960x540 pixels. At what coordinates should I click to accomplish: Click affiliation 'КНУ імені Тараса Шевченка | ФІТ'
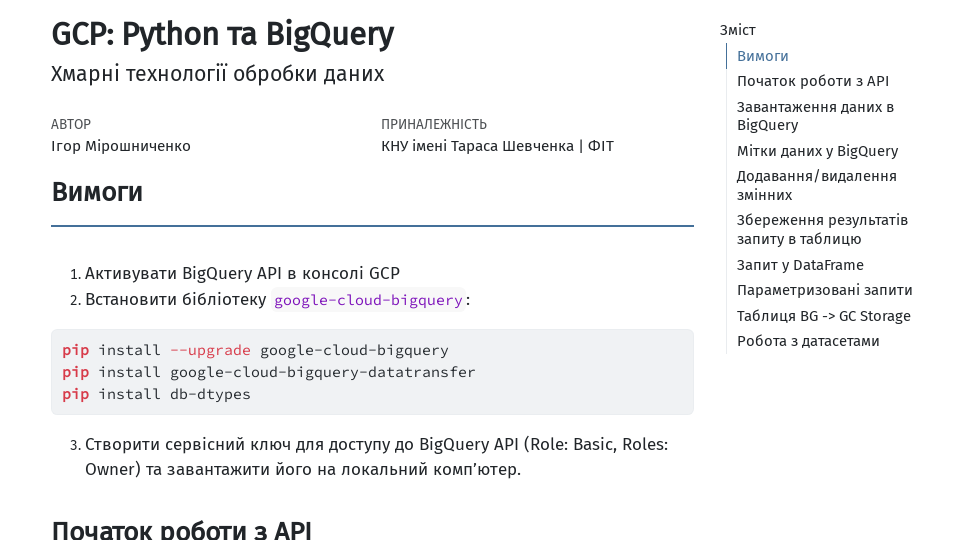coord(497,146)
